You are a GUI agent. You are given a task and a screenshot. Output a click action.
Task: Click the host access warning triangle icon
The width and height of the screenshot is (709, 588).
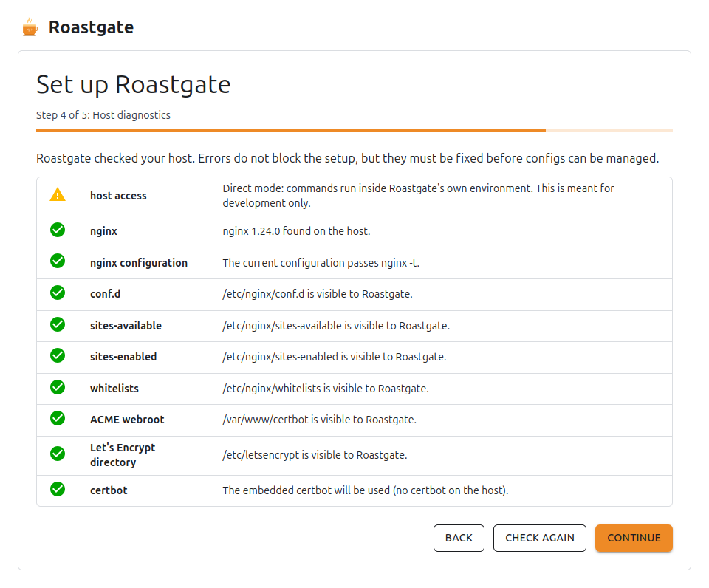tap(58, 194)
